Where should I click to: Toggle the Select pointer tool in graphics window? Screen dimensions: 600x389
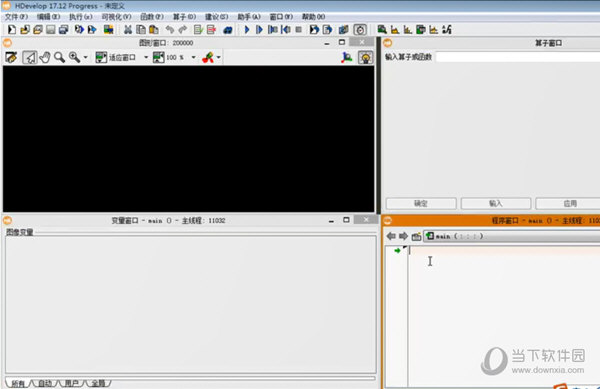point(29,57)
